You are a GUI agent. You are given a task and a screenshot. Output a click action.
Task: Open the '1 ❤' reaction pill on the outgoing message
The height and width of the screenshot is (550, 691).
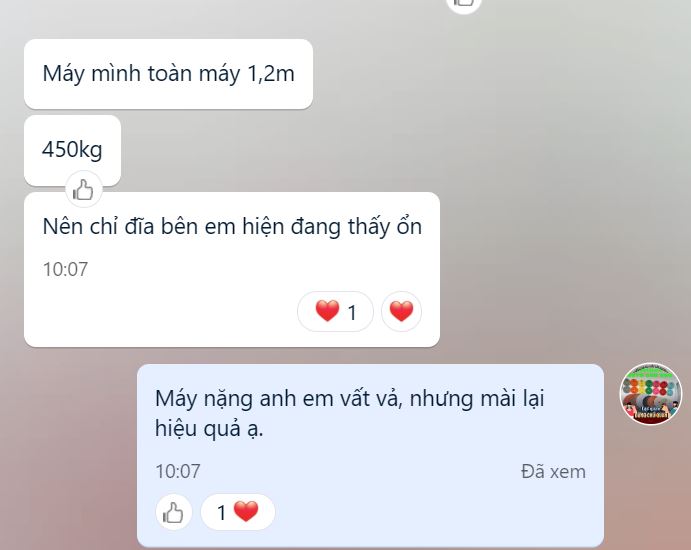(x=238, y=512)
